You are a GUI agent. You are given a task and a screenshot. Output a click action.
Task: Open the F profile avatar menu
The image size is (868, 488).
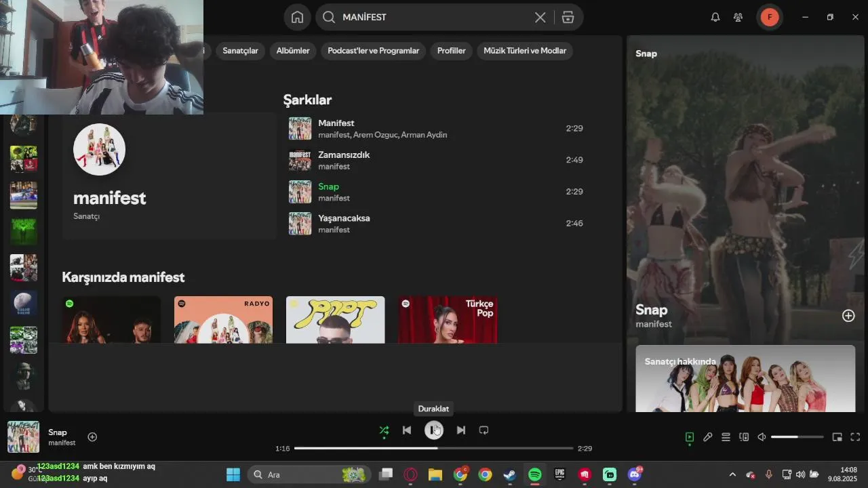tap(769, 18)
